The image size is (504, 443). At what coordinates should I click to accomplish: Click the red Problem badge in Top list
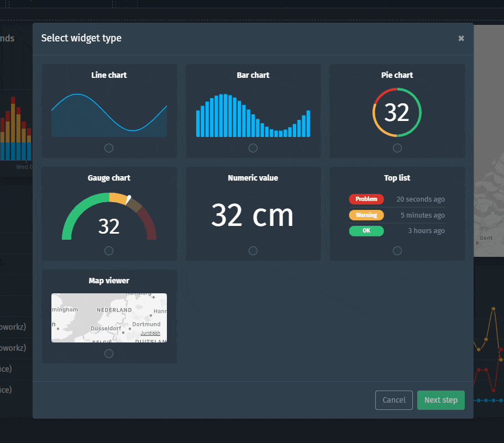(366, 199)
